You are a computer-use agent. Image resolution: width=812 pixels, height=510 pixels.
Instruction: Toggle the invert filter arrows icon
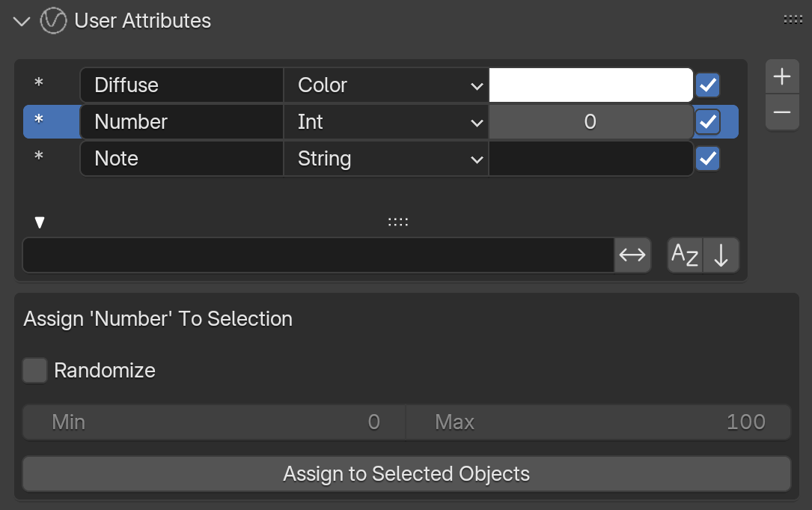[x=632, y=255]
